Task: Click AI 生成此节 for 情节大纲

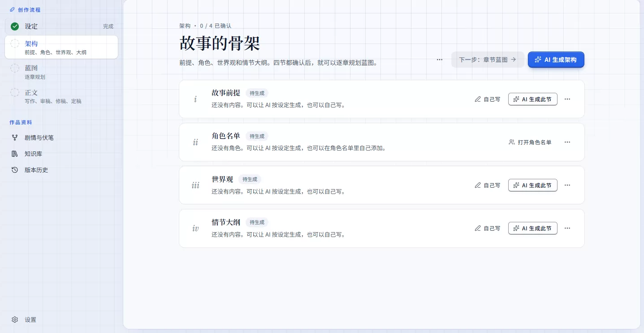Action: (532, 228)
